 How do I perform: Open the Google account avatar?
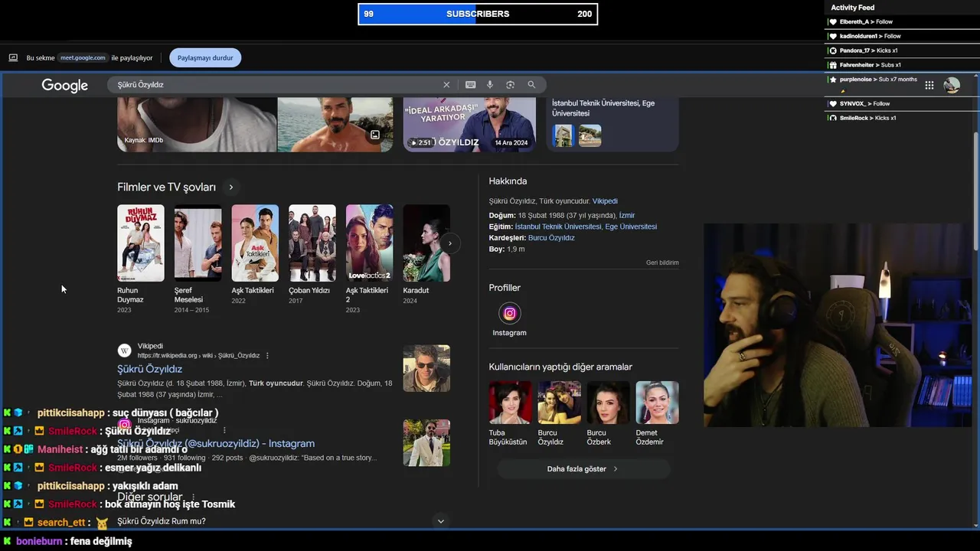coord(952,85)
